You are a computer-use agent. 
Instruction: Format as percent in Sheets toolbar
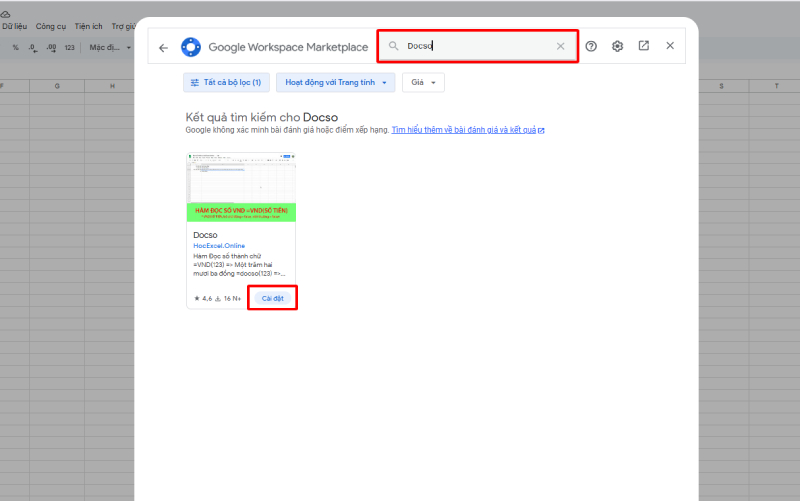pos(16,47)
